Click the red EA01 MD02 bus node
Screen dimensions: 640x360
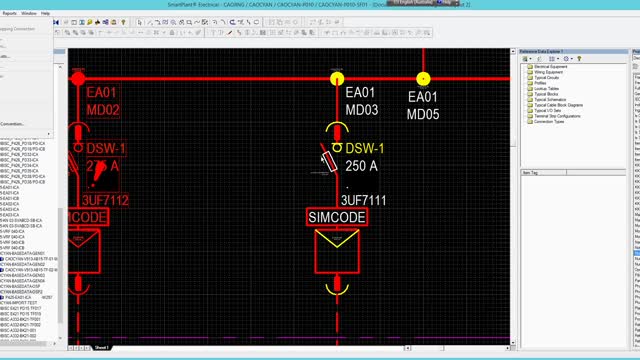pos(78,78)
